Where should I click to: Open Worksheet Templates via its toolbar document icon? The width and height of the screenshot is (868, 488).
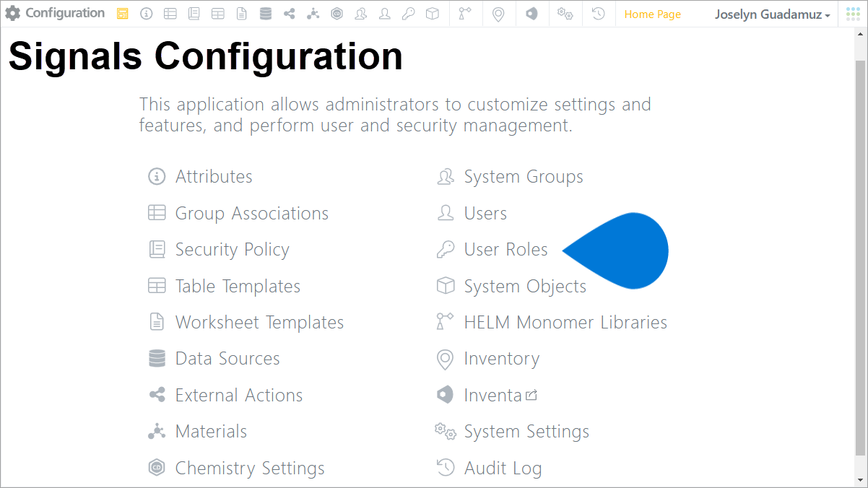tap(242, 14)
